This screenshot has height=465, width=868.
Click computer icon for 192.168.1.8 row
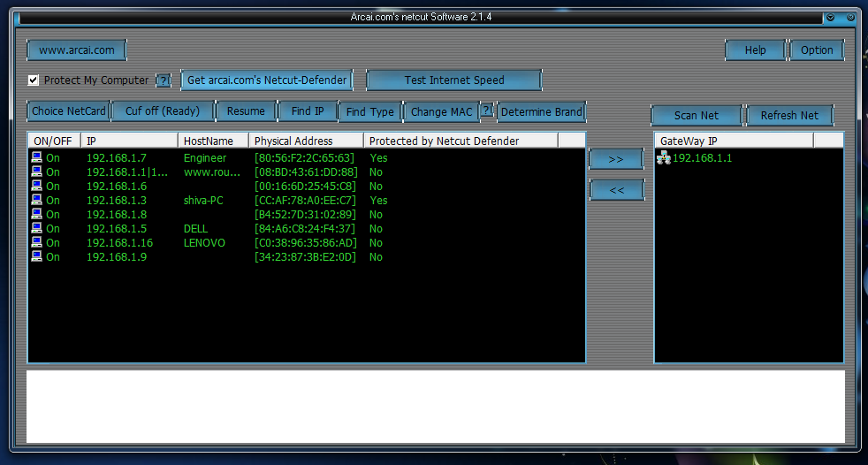pos(36,214)
